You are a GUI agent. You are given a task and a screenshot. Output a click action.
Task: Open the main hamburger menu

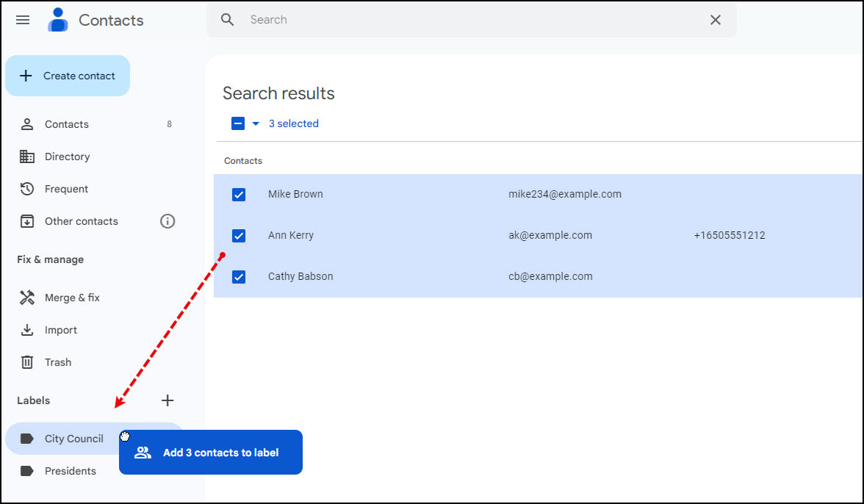coord(22,20)
